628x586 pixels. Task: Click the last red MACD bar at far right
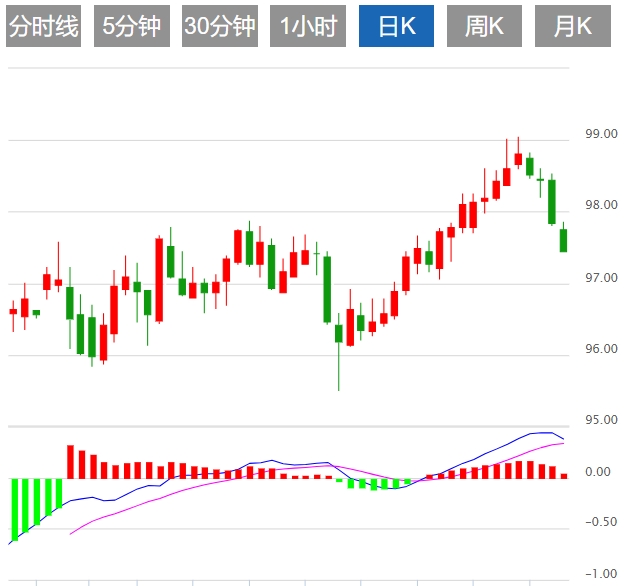click(x=564, y=476)
